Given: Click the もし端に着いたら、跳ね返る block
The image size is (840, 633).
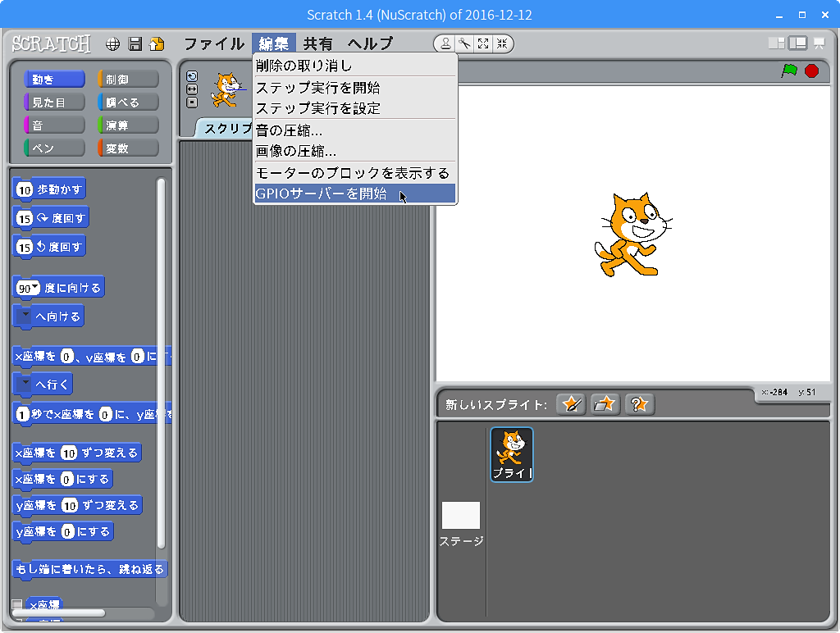Looking at the screenshot, I should tap(90, 569).
